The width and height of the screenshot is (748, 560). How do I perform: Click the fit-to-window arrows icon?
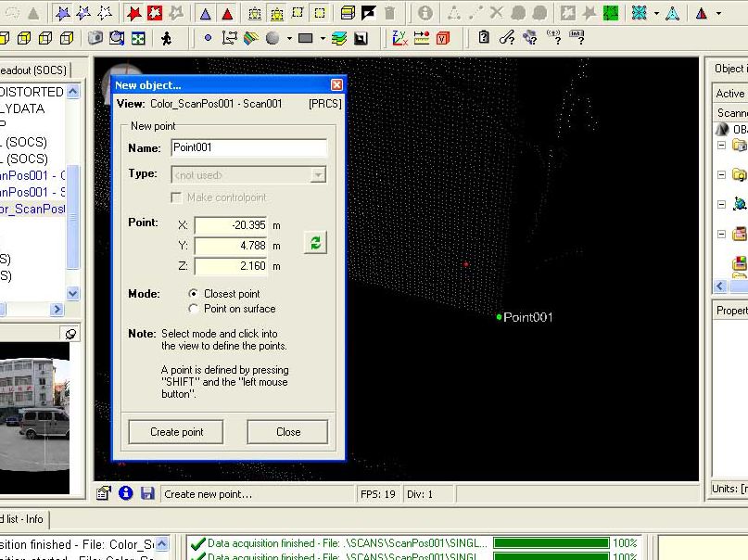[138, 38]
